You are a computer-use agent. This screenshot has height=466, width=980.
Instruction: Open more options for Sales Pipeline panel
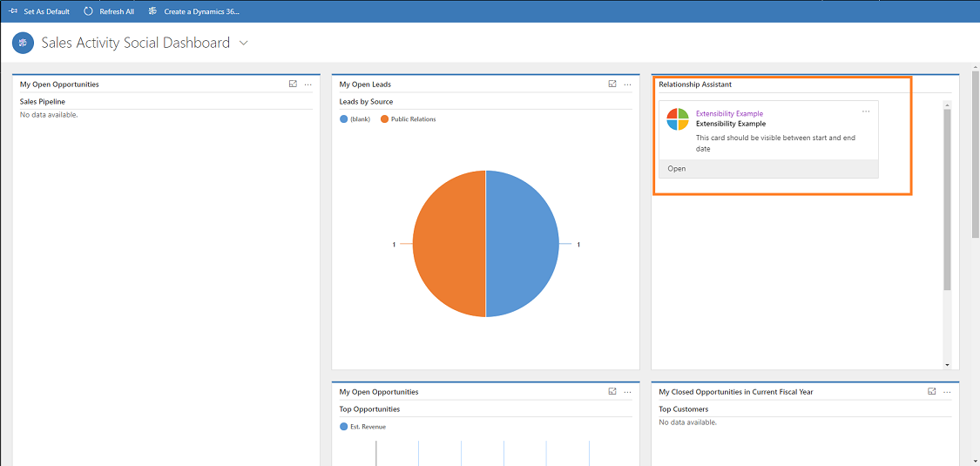tap(308, 84)
